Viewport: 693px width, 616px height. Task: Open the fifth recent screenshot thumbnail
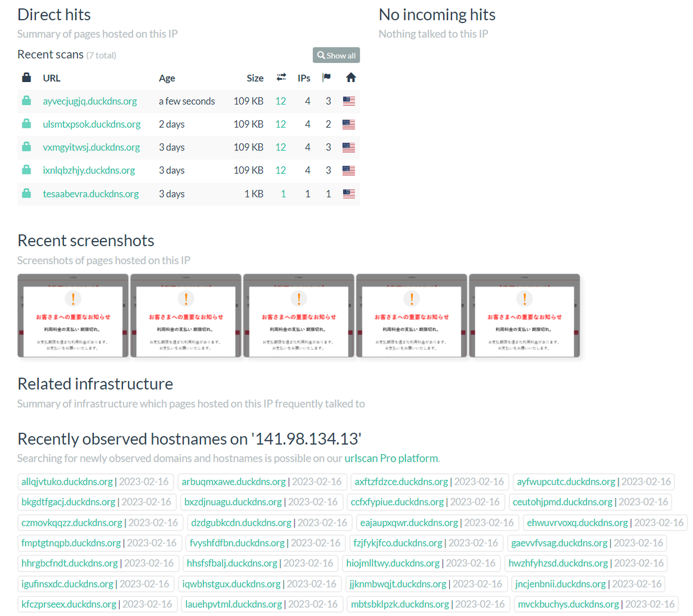[524, 316]
